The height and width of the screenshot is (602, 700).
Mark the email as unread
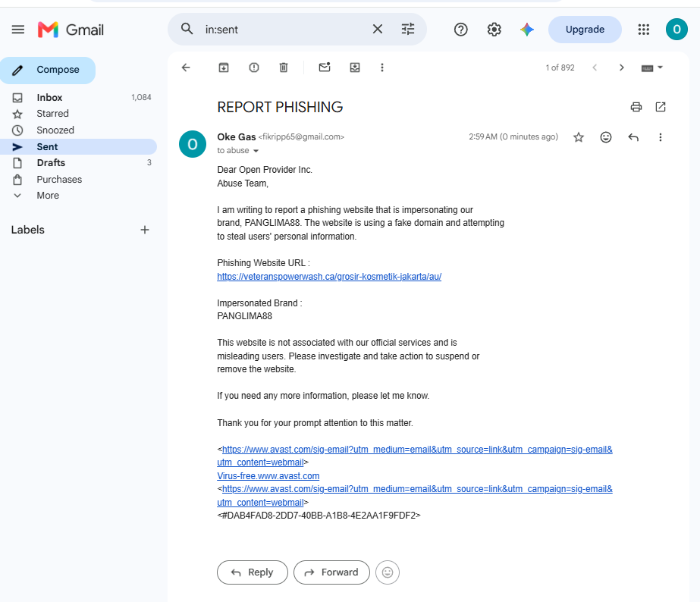[x=325, y=67]
